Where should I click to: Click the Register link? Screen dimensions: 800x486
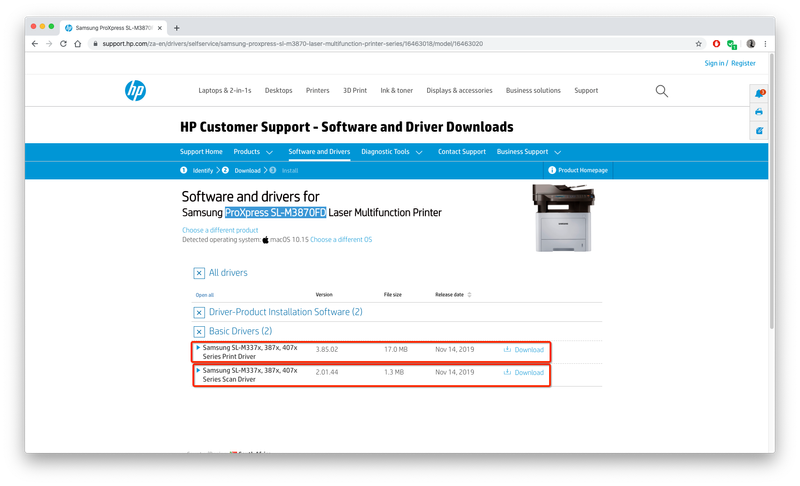[743, 63]
